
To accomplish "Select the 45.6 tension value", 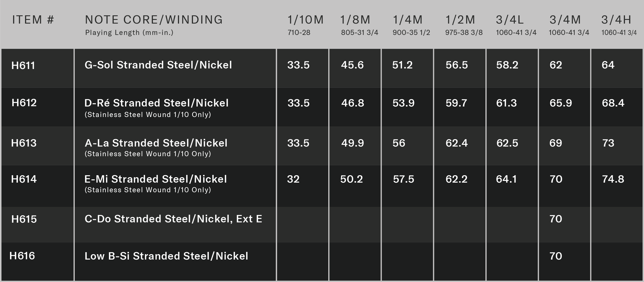I will tap(352, 65).
